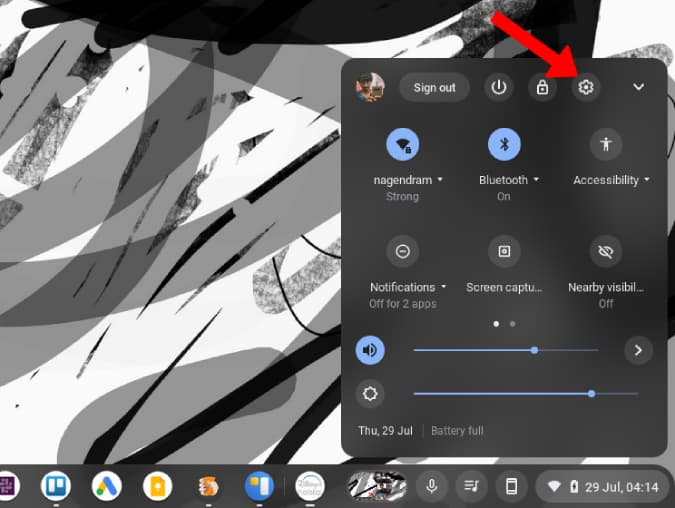This screenshot has width=675, height=508.
Task: Switch to the second quick settings page dot
Action: click(512, 324)
